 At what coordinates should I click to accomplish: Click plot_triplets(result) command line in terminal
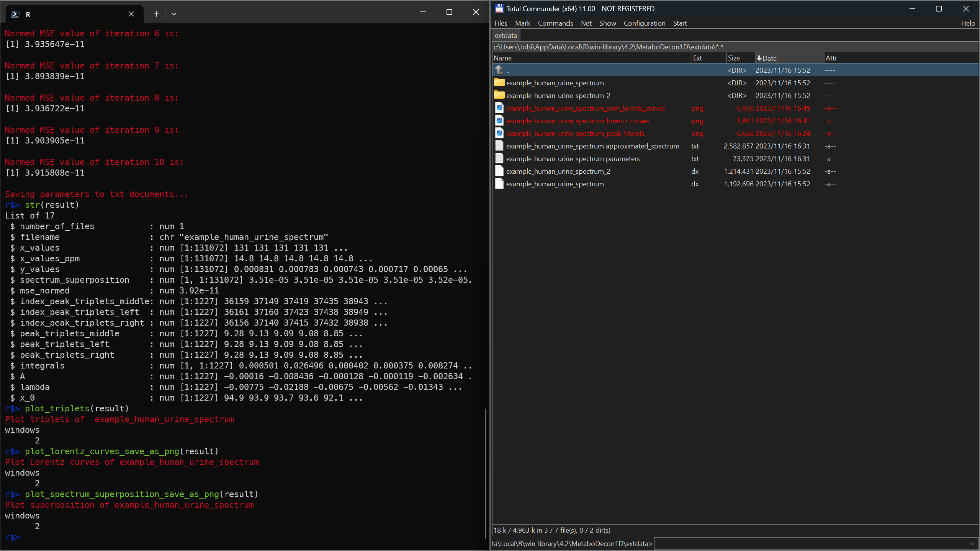[x=67, y=409]
